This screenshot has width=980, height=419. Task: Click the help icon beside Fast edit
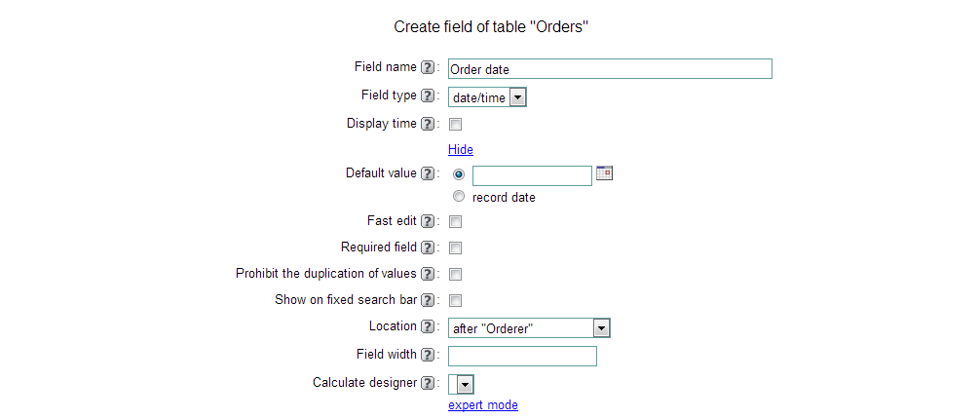[428, 221]
